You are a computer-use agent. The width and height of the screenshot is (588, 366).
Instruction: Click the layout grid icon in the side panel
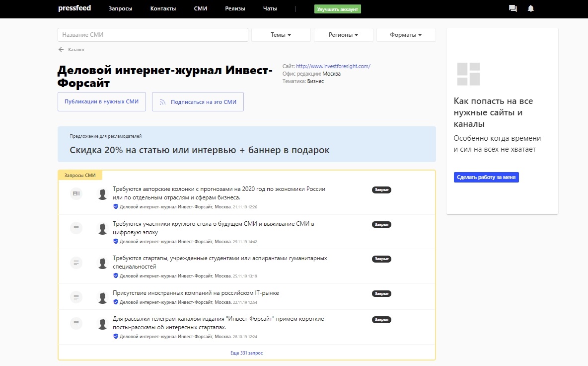[x=468, y=74]
